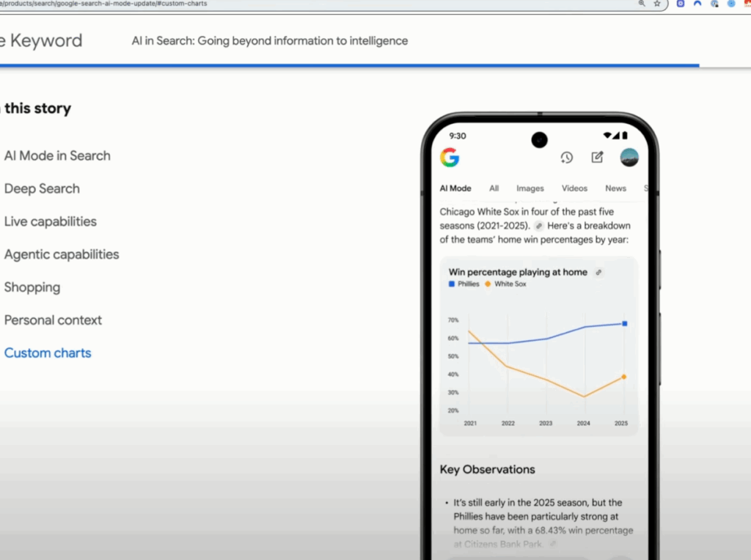Screen dimensions: 751x560
Task: Click the "Phillies" legend label
Action: [x=469, y=284]
